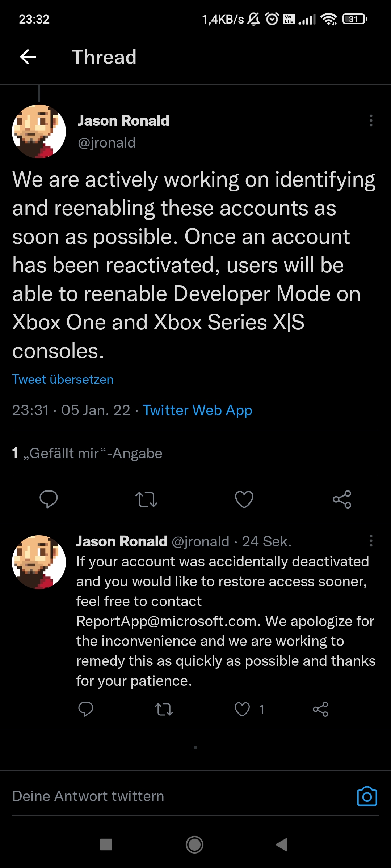The image size is (391, 868).
Task: Tap the reply icon under the ReportApp tweet
Action: pyautogui.click(x=86, y=709)
